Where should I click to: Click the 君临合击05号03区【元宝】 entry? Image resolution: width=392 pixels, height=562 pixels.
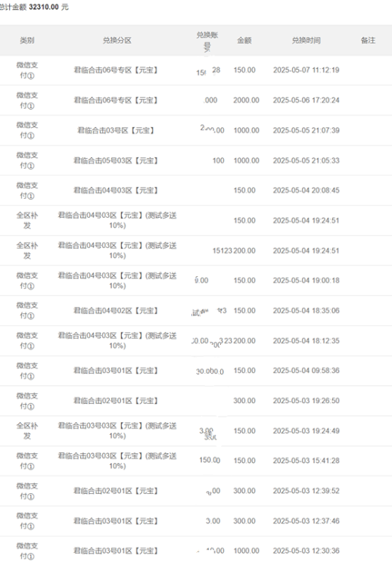(x=116, y=160)
